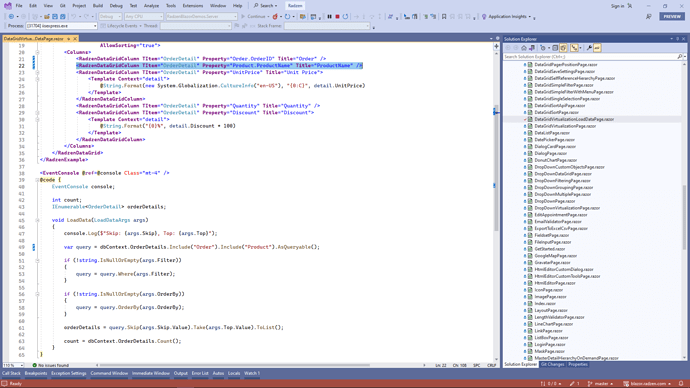Viewport: 690px width, 388px height.
Task: Open the Solution Explorer Properties wrench
Action: 589,48
